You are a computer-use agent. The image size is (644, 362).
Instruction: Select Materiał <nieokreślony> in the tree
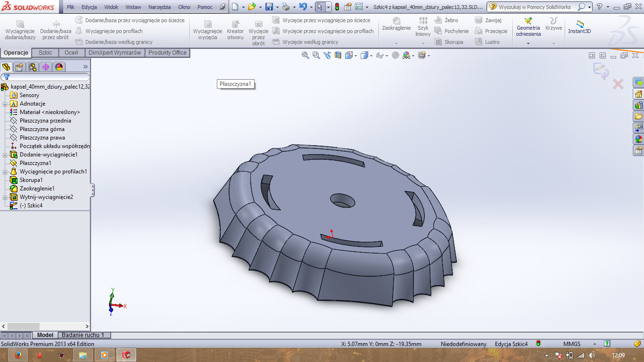click(50, 112)
